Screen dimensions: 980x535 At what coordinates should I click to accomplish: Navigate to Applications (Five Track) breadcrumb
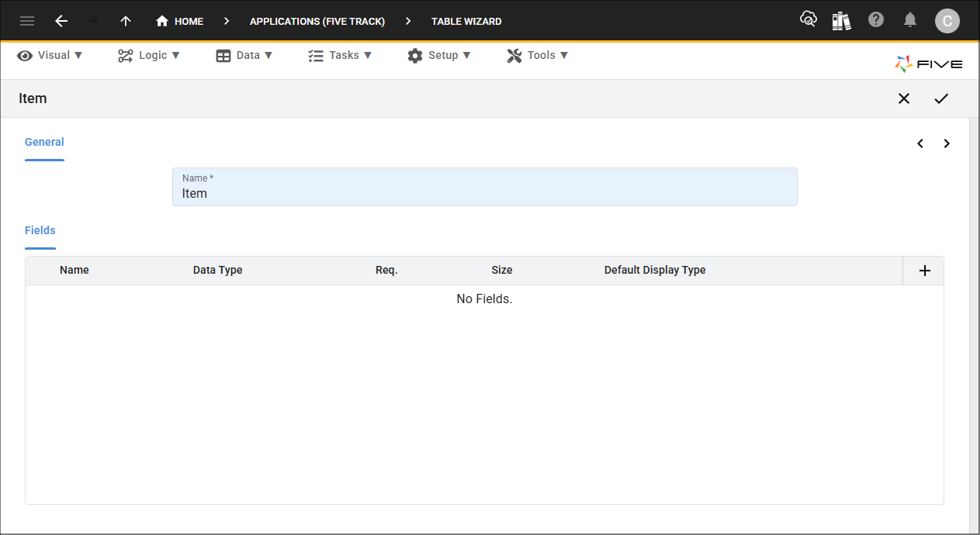pyautogui.click(x=317, y=21)
